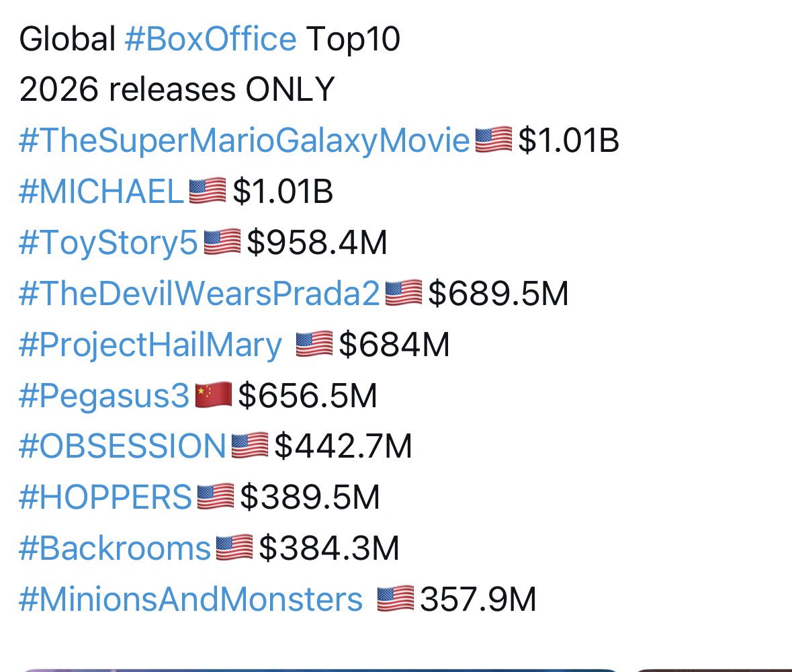Open the #Pegasus3 hashtag
792x672 pixels.
[x=104, y=396]
